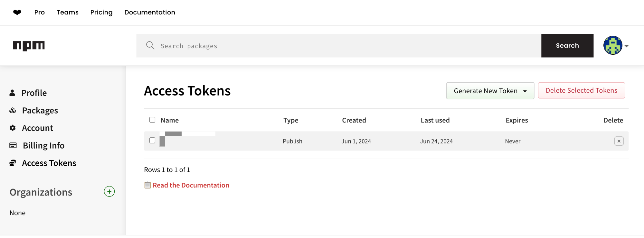Click the user avatar icon
644x238 pixels.
[x=612, y=45]
